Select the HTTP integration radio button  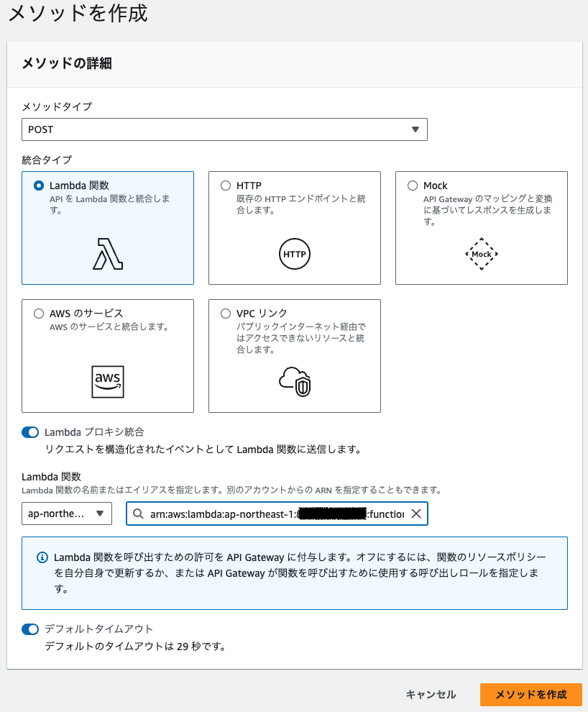[x=226, y=186]
